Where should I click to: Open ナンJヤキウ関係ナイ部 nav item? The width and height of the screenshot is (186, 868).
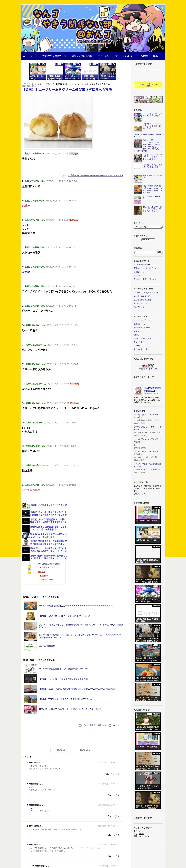[54, 56]
